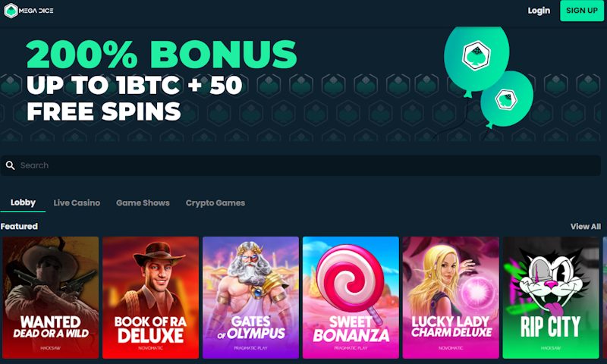Switch to the Live Casino tab
The height and width of the screenshot is (364, 607).
point(77,202)
